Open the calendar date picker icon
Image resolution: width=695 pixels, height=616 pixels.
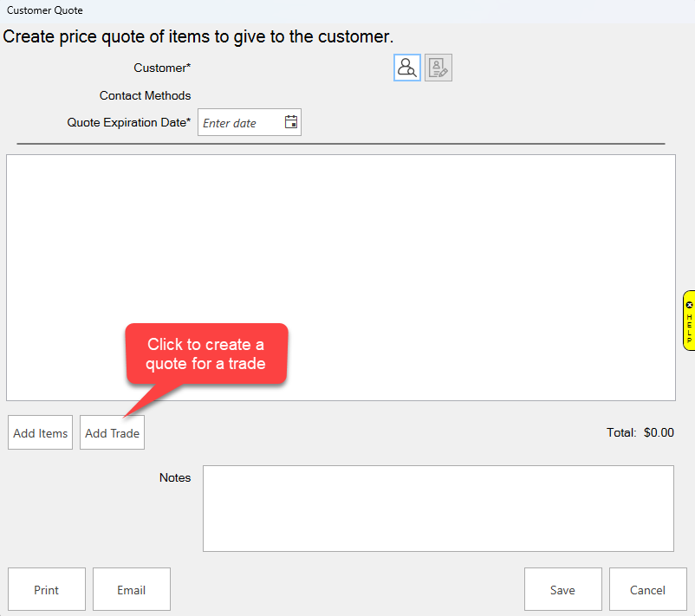coord(291,122)
